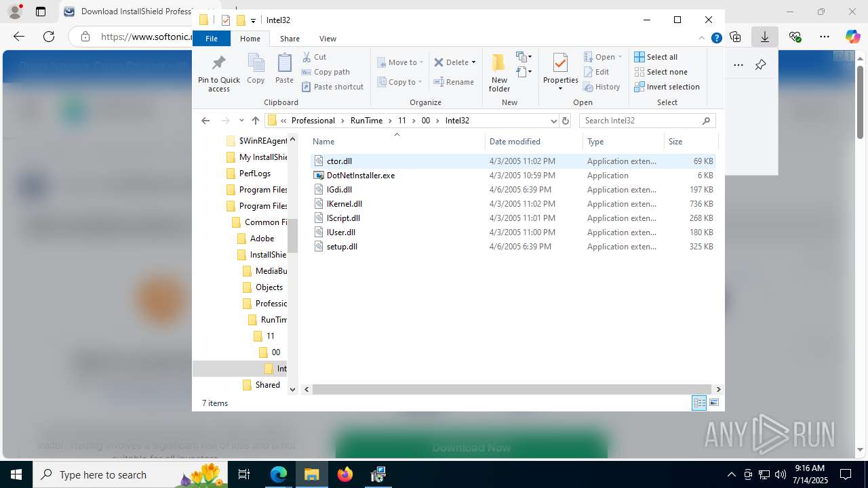Switch to the Share ribbon tab

(290, 39)
